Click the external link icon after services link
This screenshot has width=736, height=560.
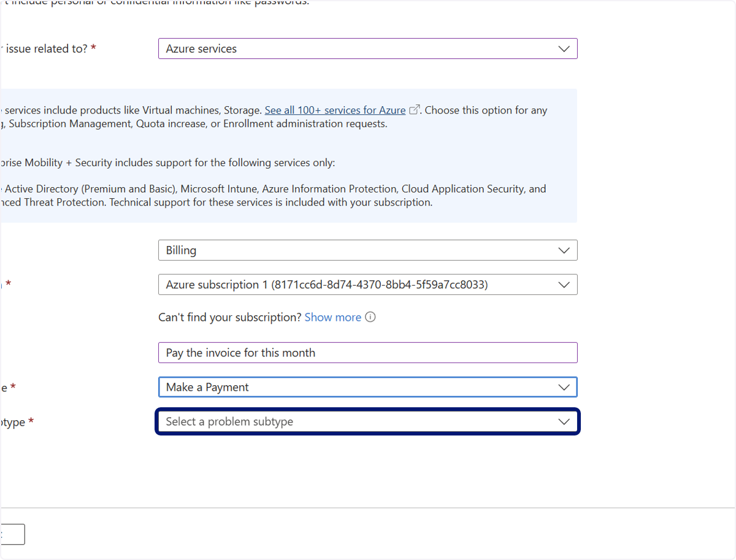tap(414, 110)
